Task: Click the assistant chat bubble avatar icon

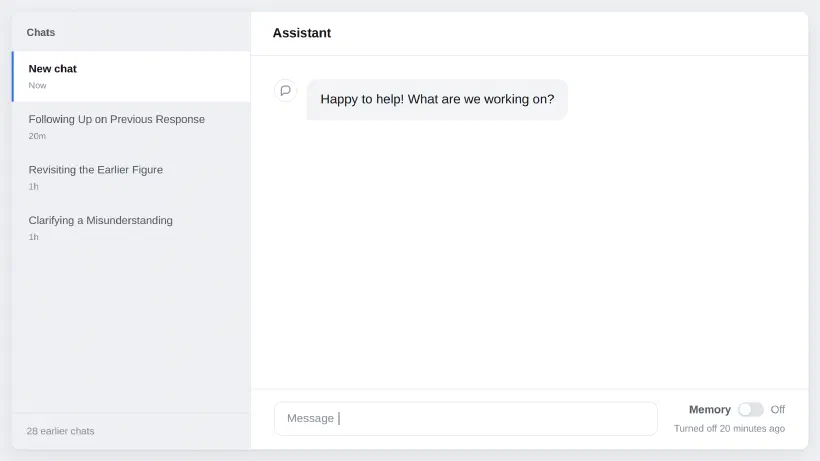Action: point(286,90)
